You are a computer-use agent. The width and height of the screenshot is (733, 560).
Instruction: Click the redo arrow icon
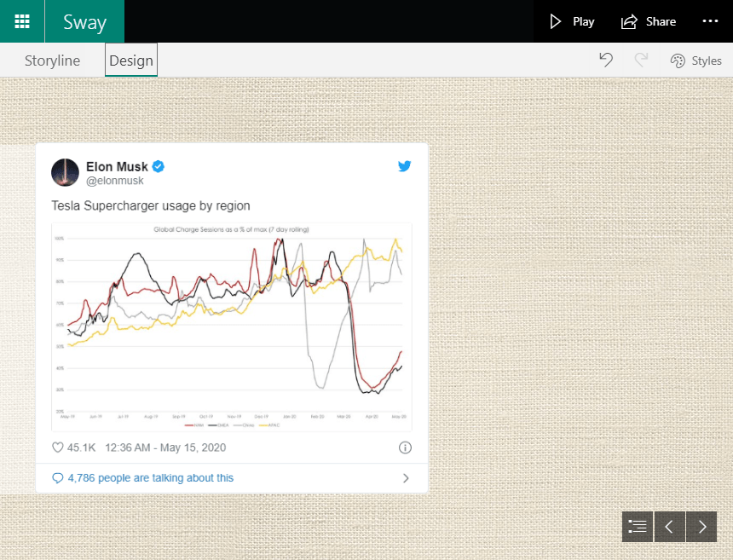click(642, 60)
